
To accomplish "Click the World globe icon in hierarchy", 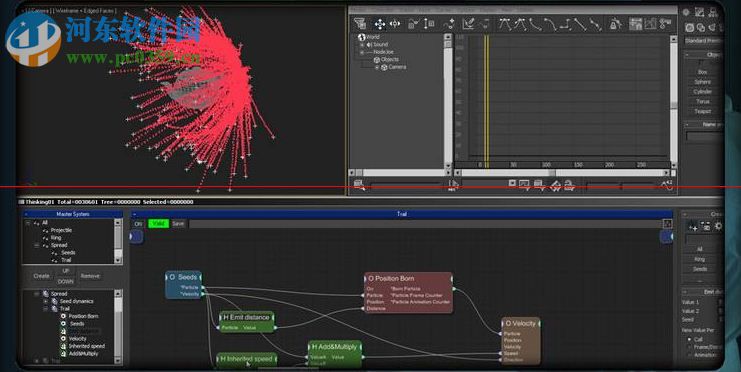I will 362,37.
